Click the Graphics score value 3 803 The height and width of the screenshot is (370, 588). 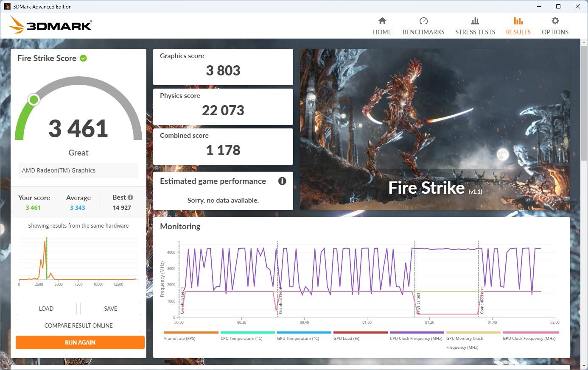pyautogui.click(x=223, y=70)
